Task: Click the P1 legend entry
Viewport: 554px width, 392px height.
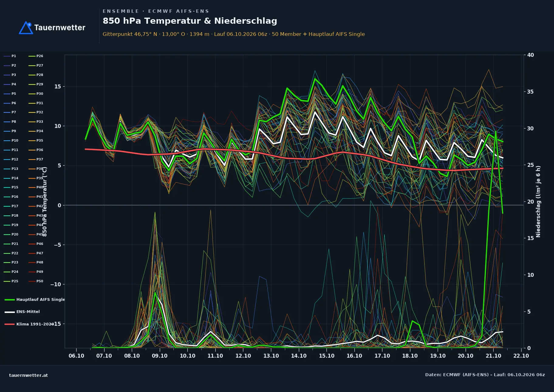Action: coord(10,56)
